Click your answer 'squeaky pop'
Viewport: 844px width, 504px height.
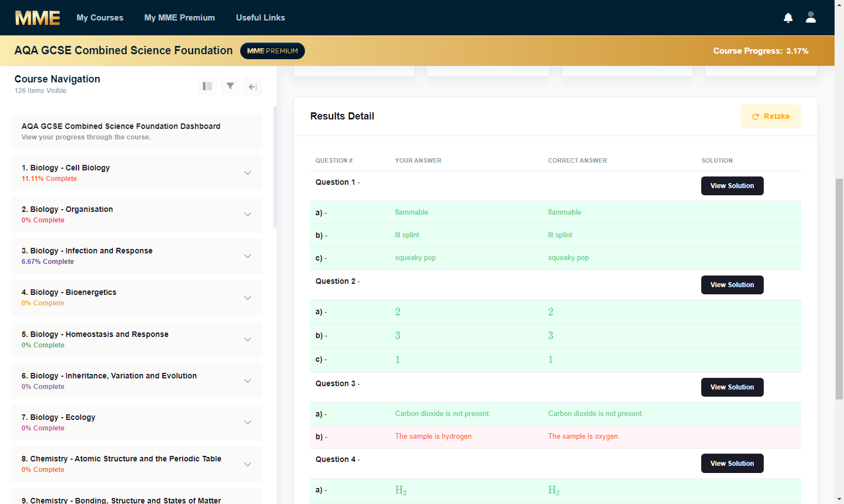(415, 257)
